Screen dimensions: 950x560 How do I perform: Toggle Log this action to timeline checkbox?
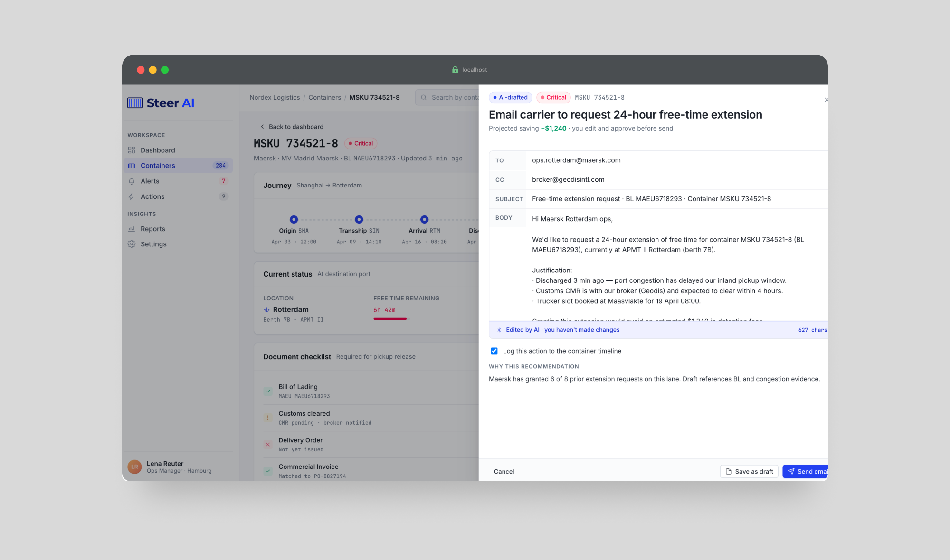[494, 351]
